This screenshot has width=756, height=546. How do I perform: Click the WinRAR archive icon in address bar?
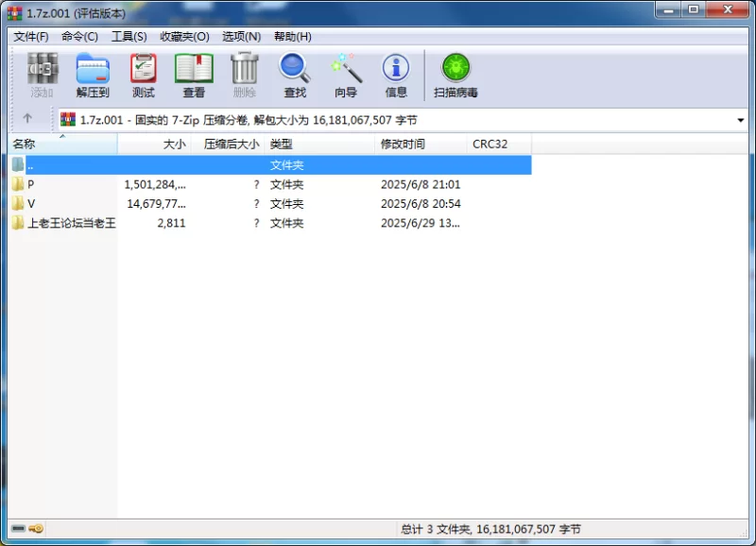68,120
